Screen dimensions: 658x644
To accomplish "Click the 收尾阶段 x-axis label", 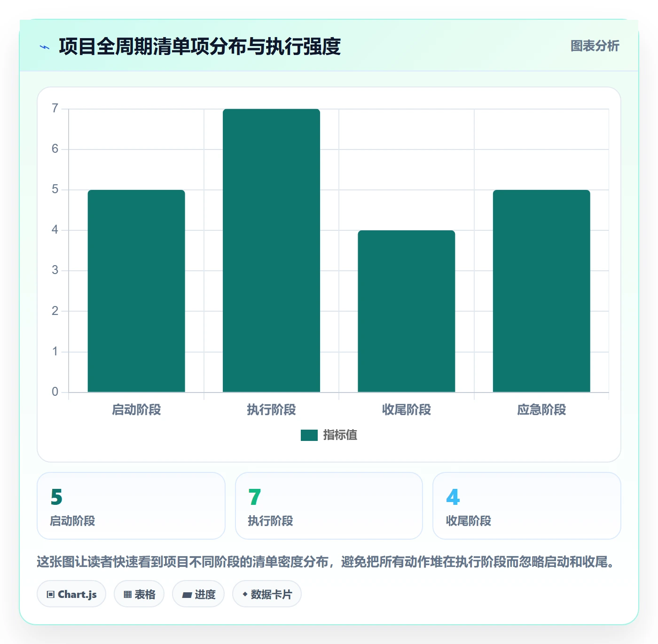I will point(407,410).
